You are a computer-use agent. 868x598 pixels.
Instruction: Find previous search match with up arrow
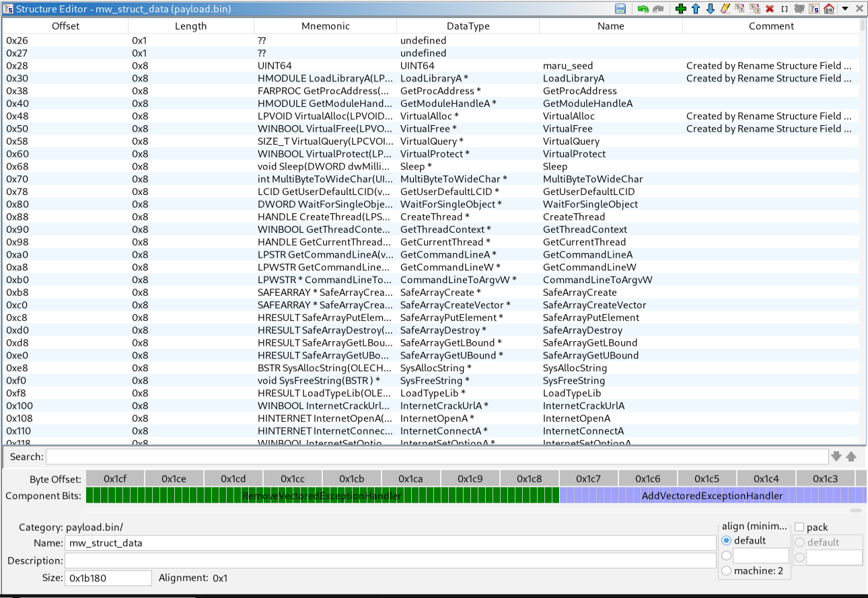point(851,456)
